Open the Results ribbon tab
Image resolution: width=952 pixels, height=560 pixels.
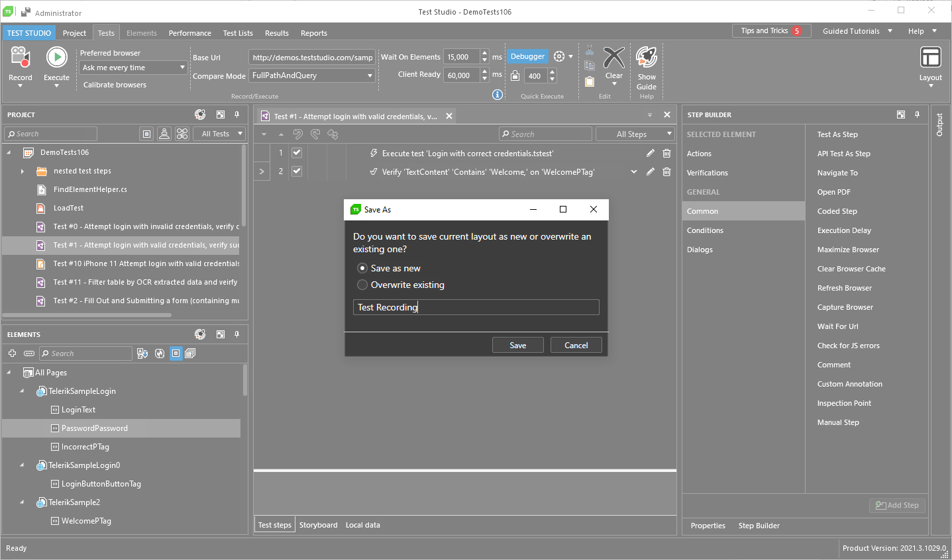pos(277,33)
